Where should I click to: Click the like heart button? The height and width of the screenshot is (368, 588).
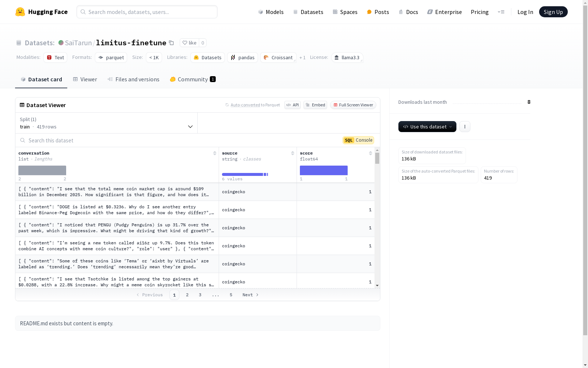189,43
